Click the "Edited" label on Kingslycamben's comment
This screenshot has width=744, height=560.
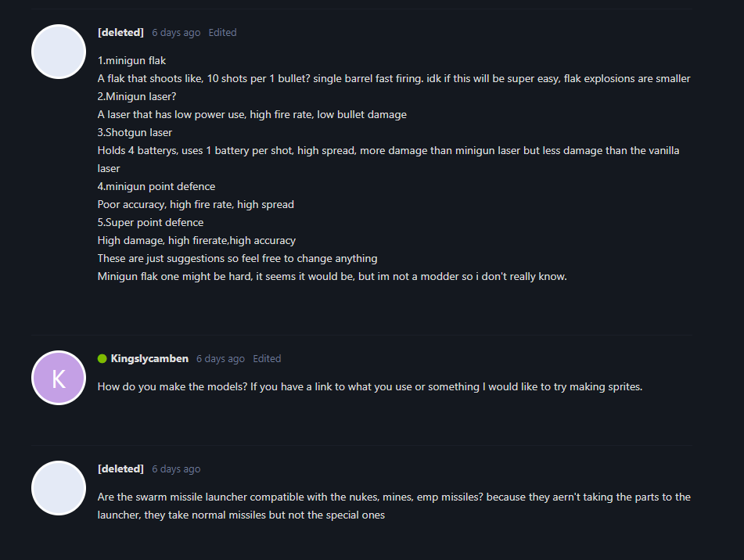click(x=267, y=359)
